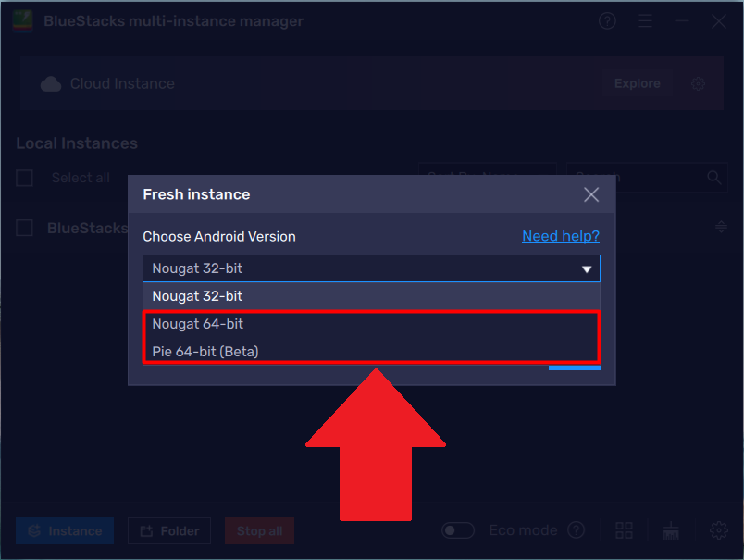Close the Fresh instance dialog
The width and height of the screenshot is (744, 560).
[591, 194]
